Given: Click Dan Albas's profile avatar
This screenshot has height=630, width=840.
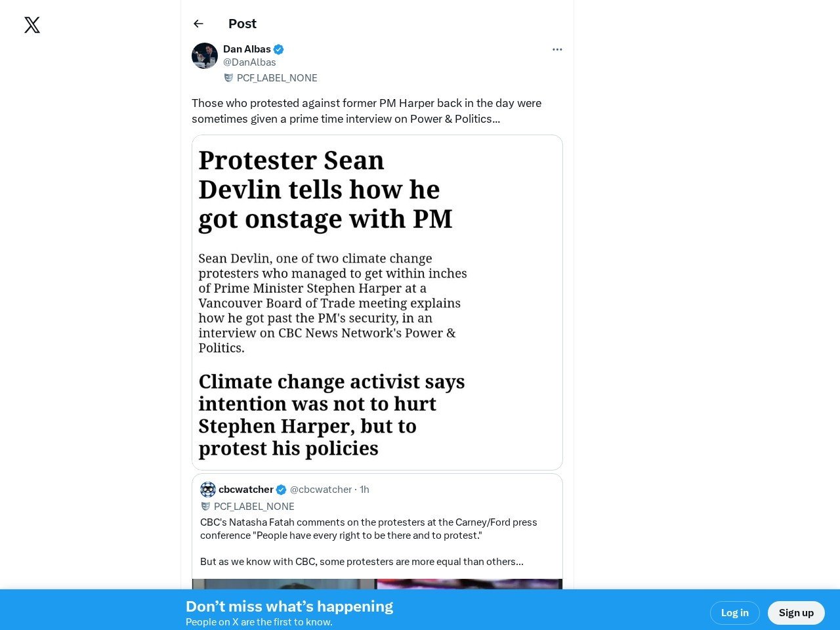Looking at the screenshot, I should [x=205, y=56].
